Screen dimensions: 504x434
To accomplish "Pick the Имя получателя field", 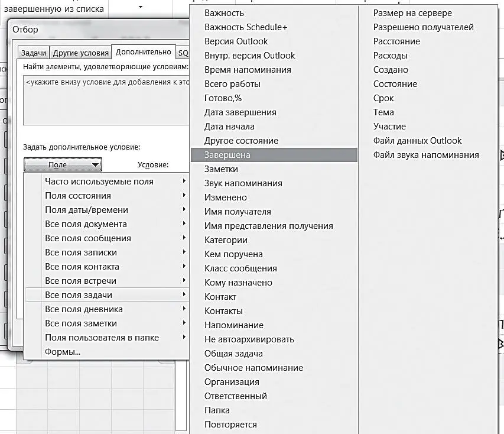I will [274, 211].
